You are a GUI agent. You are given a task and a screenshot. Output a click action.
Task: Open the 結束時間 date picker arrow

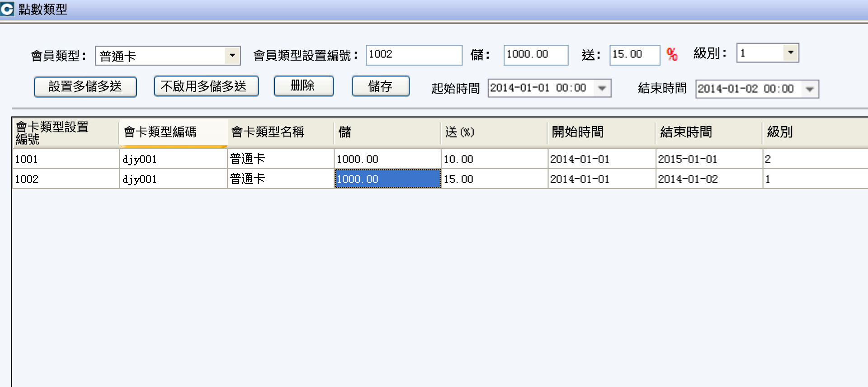pos(810,89)
